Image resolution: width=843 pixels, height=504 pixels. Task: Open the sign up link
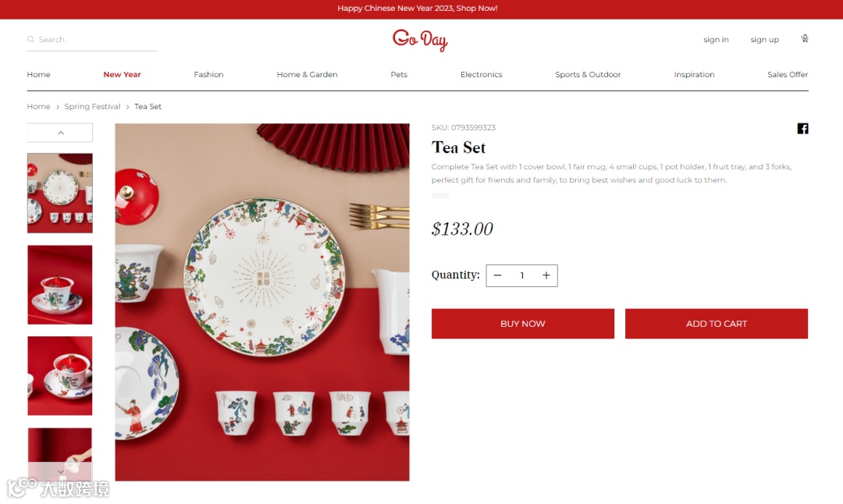(764, 40)
